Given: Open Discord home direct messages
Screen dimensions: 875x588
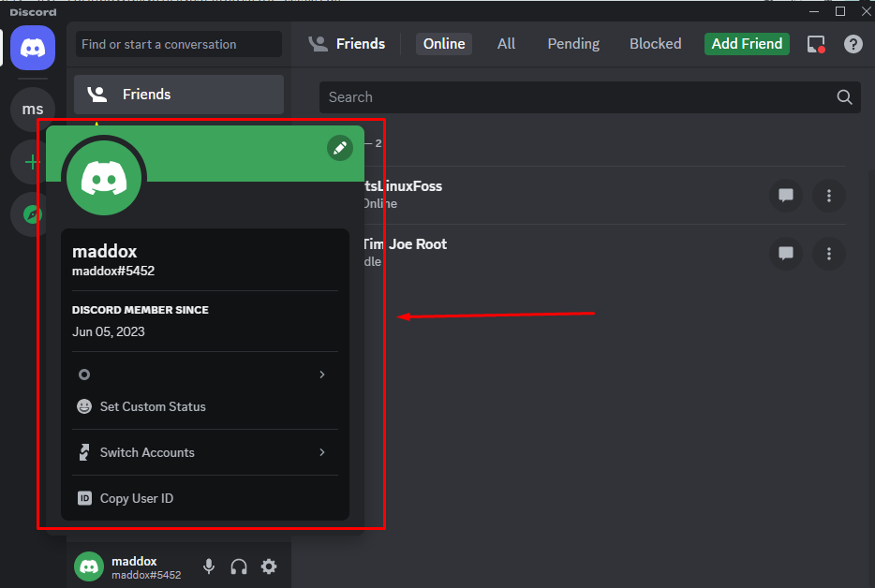Looking at the screenshot, I should tap(33, 48).
